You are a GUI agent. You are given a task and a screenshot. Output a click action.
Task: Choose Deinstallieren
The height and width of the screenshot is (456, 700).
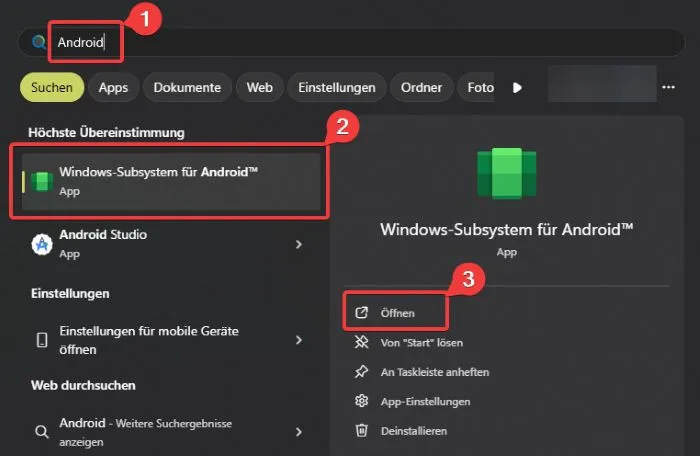pos(414,431)
